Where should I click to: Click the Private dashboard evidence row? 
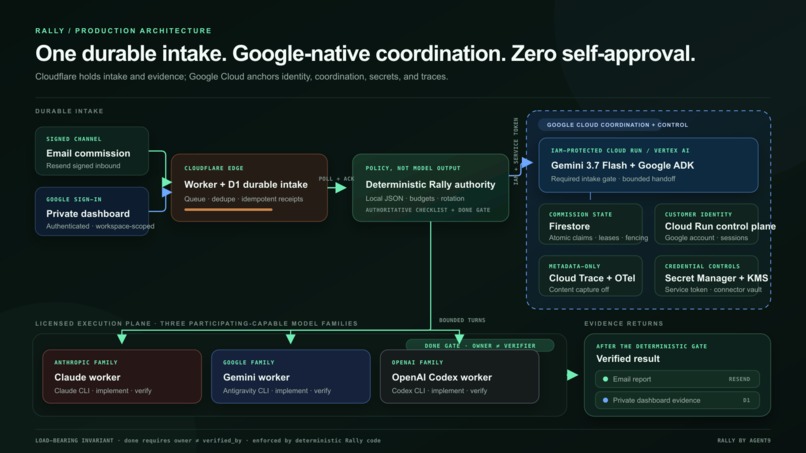coord(677,400)
